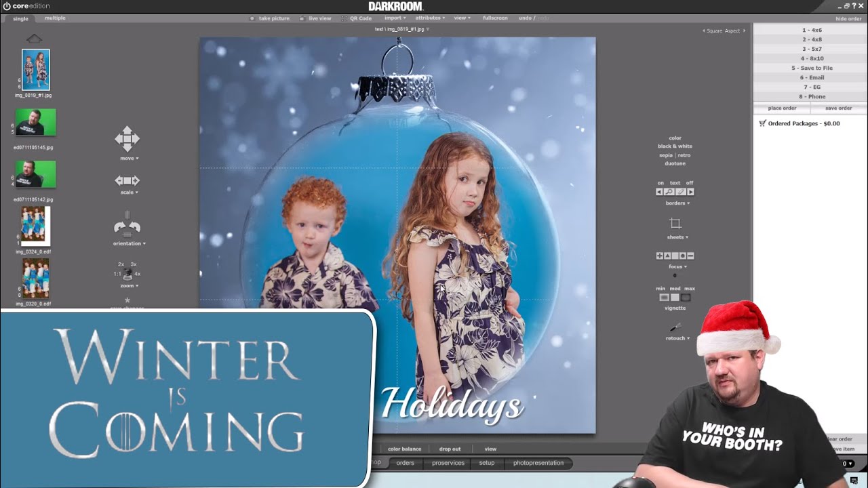Select maximum vignette swatch

686,298
